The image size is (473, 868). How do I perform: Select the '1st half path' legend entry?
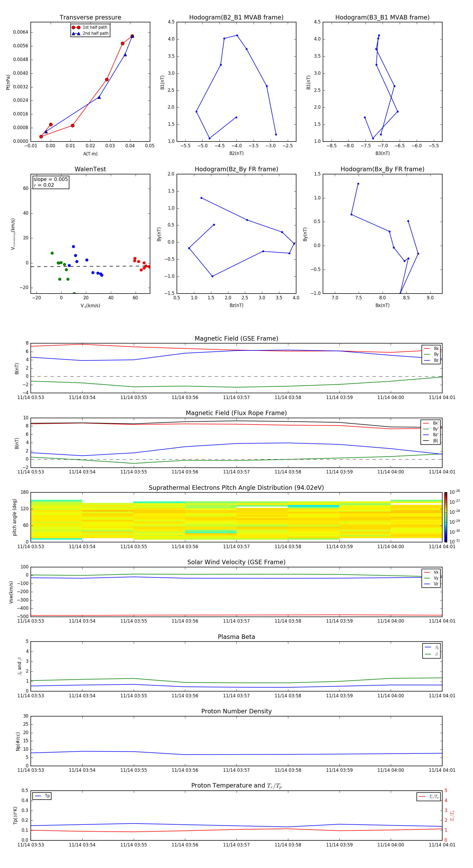coord(90,27)
